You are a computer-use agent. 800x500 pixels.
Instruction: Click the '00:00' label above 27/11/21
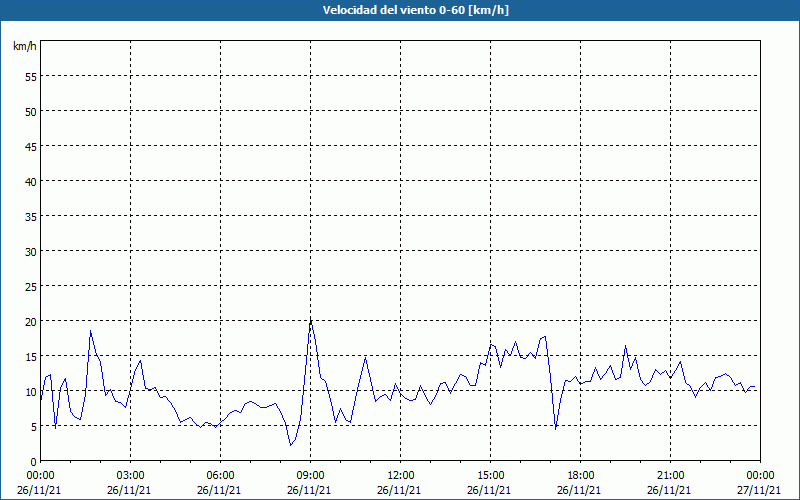(x=760, y=476)
